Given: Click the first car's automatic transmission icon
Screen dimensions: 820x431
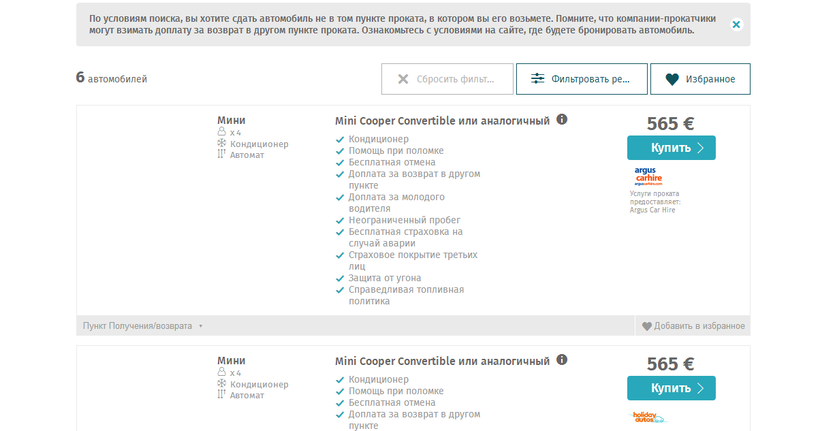Looking at the screenshot, I should [222, 155].
